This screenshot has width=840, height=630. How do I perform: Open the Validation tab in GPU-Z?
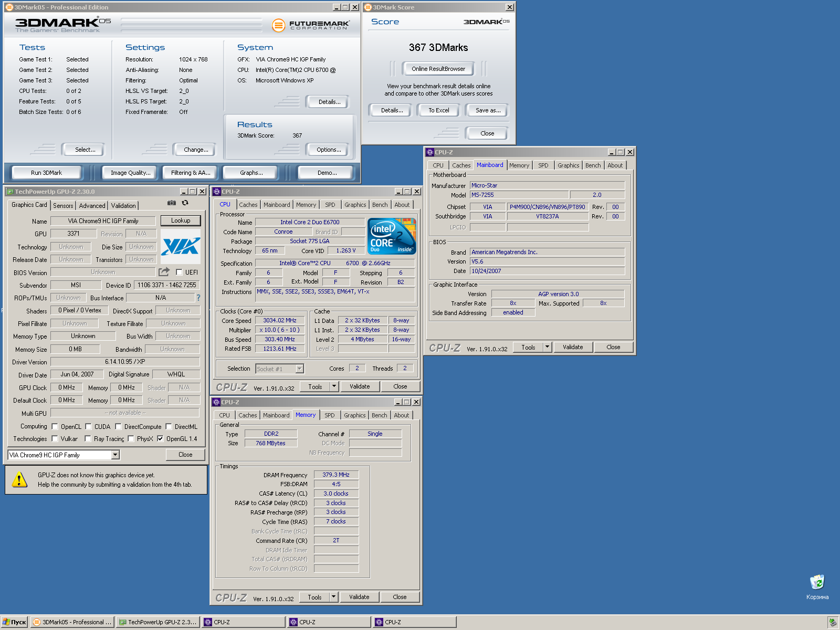[123, 206]
